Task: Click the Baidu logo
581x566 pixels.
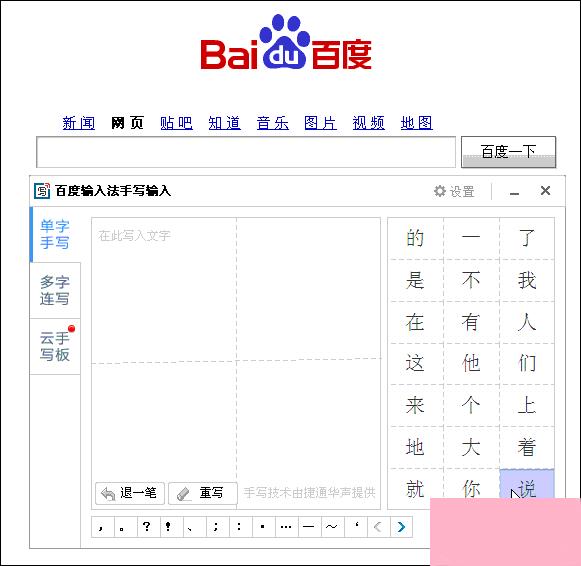Action: [x=286, y=42]
